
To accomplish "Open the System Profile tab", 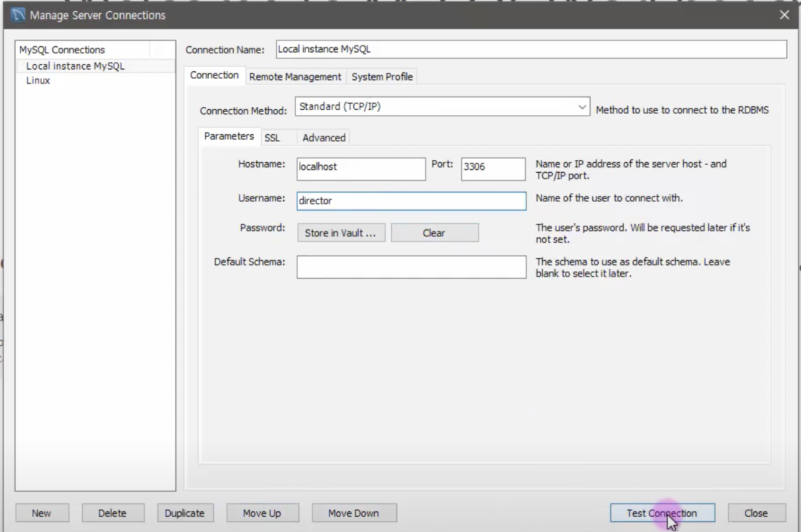I will point(382,77).
